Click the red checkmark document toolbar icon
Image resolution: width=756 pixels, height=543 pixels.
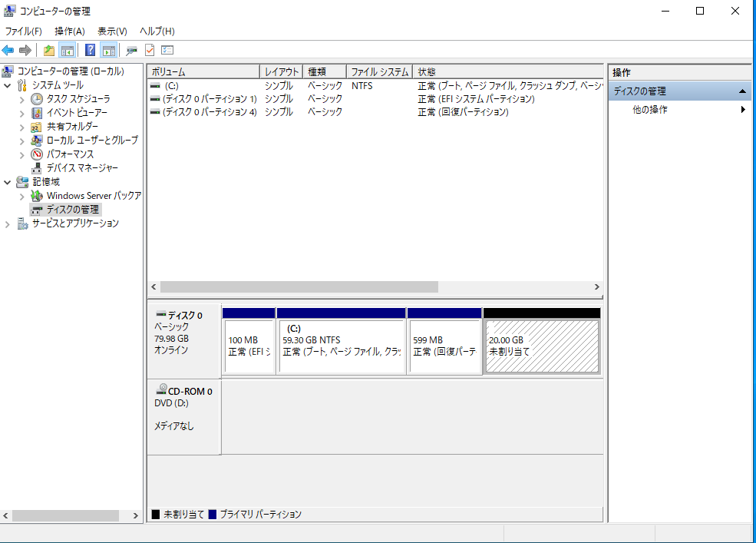pyautogui.click(x=150, y=51)
